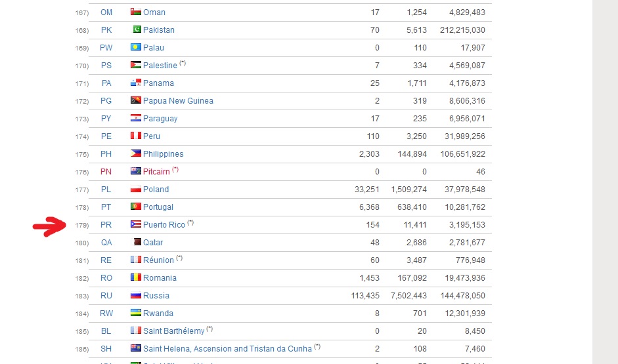618x364 pixels.
Task: Click the Panama flag icon
Action: (x=136, y=83)
